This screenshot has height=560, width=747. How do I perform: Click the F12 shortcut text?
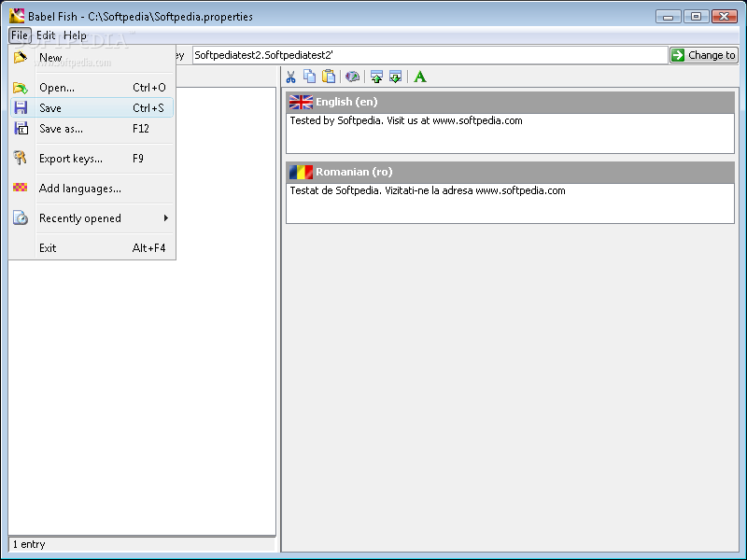point(141,129)
